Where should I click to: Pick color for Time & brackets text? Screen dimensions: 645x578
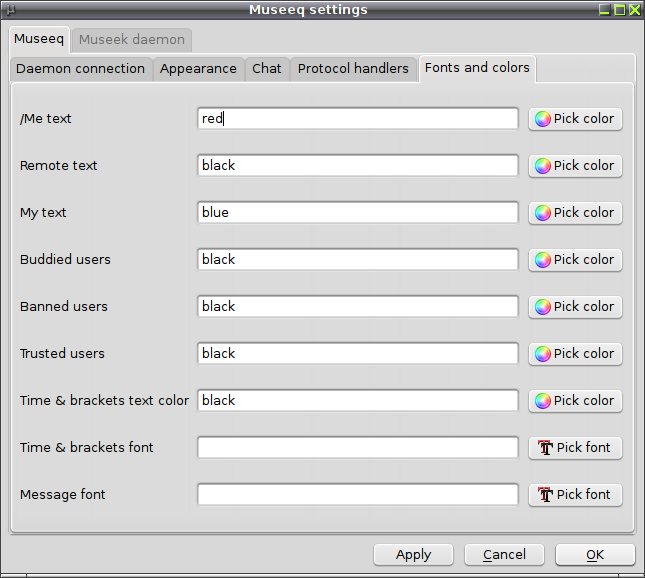coord(575,400)
